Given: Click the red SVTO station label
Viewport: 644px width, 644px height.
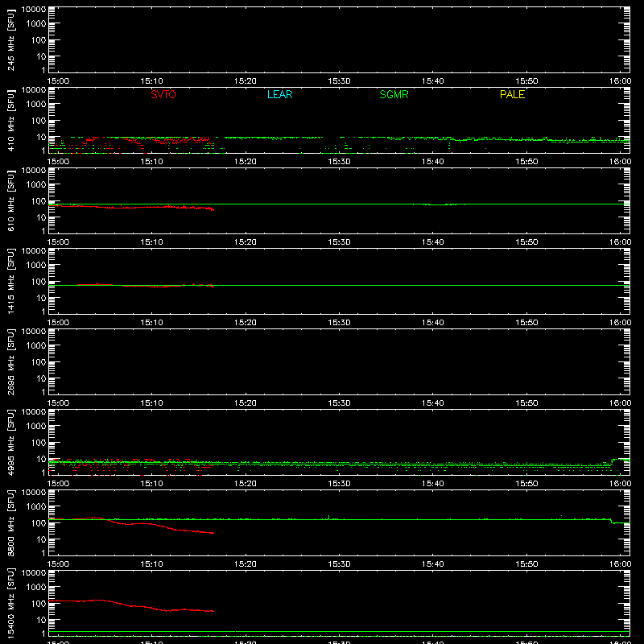Looking at the screenshot, I should click(x=163, y=94).
